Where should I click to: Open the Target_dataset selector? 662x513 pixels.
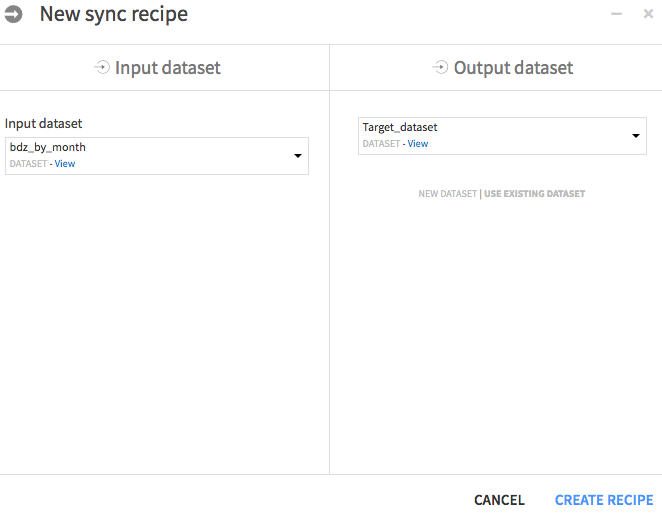pyautogui.click(x=490, y=135)
